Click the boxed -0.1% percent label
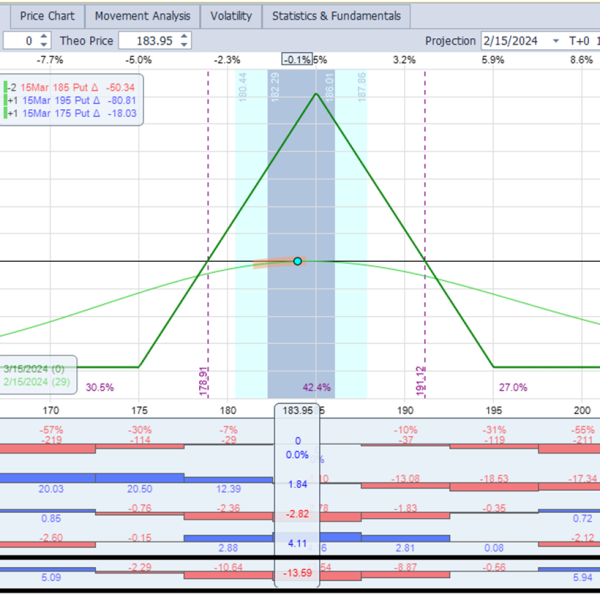 point(297,60)
